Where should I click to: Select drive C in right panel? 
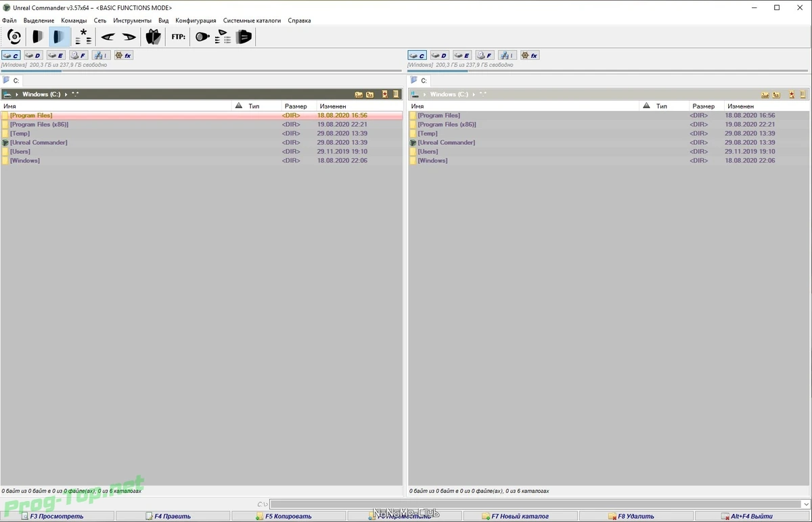tap(418, 56)
